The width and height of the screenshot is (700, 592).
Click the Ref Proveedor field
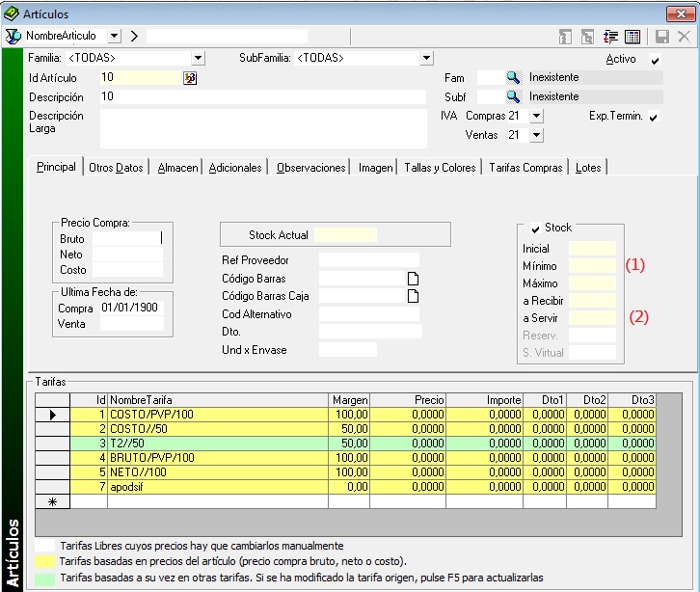pyautogui.click(x=369, y=260)
